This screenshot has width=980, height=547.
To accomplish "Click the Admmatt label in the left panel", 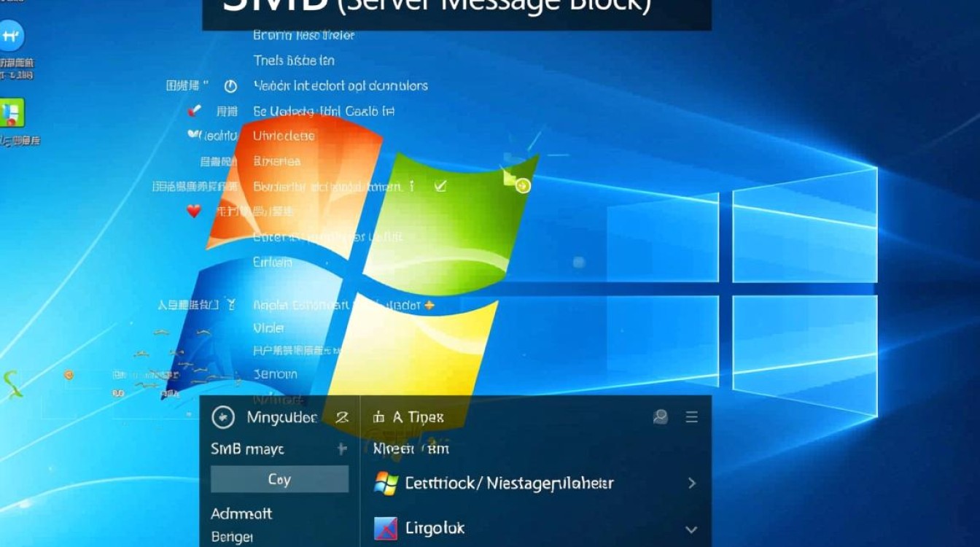I will pyautogui.click(x=241, y=513).
